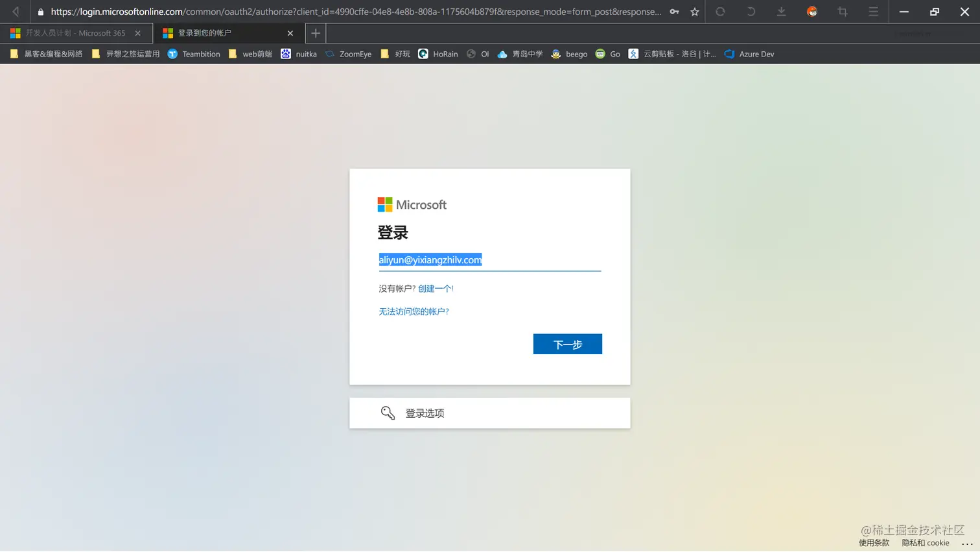This screenshot has height=552, width=980.
Task: Launch the screenshot crop tool icon
Action: click(842, 11)
